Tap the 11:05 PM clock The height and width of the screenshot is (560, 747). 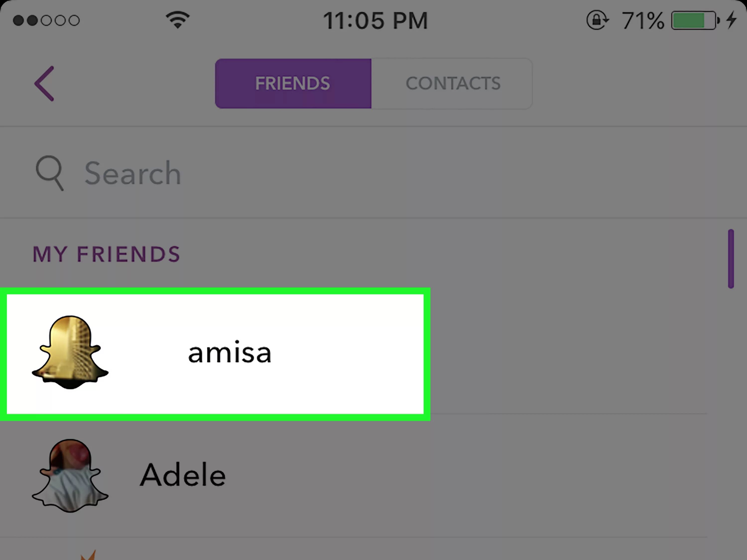coord(375,21)
